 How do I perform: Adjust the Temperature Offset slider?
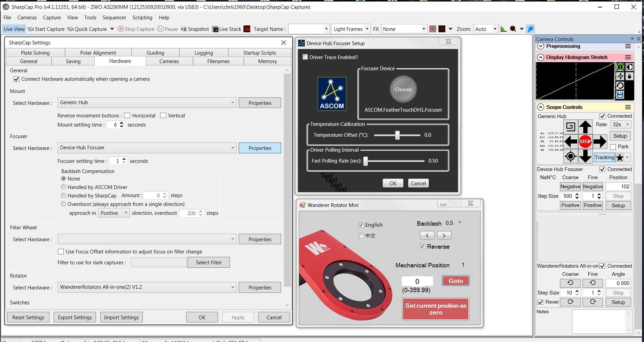pos(397,135)
